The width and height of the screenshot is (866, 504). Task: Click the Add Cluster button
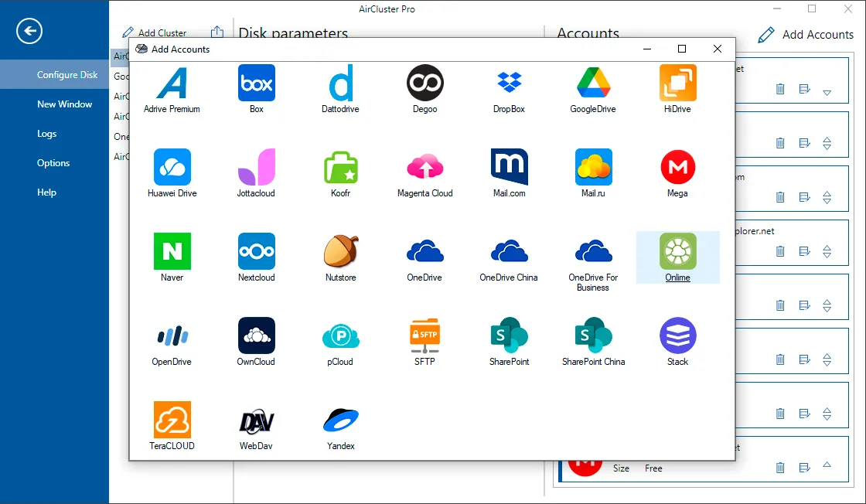(x=155, y=32)
